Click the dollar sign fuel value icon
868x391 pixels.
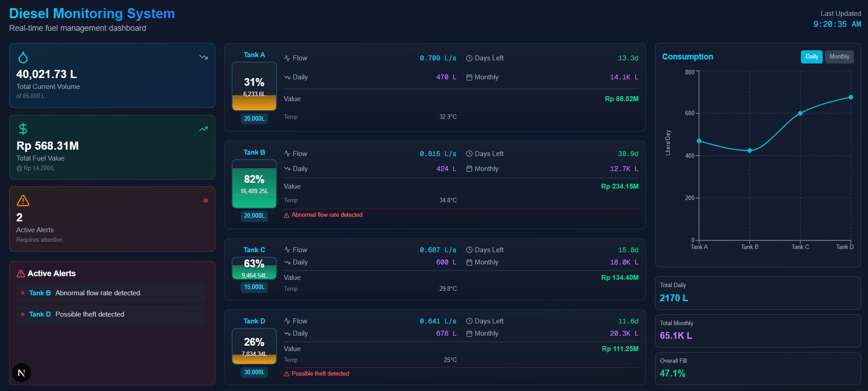coord(23,129)
